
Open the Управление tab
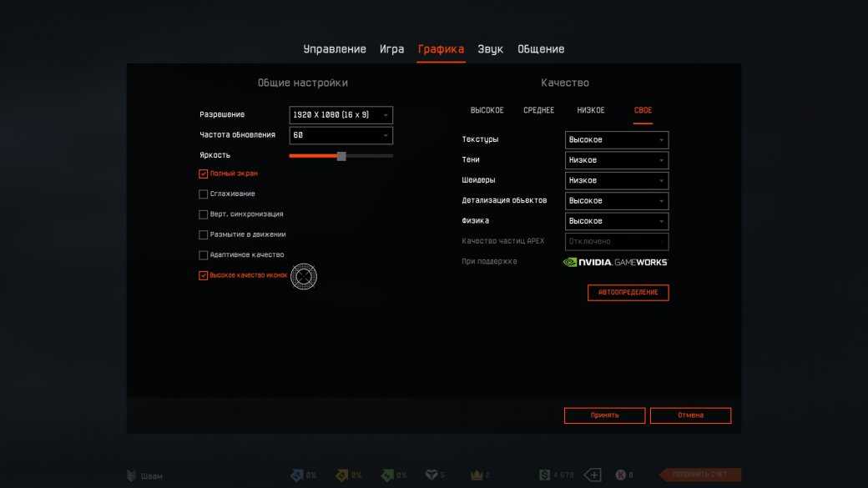tap(334, 49)
